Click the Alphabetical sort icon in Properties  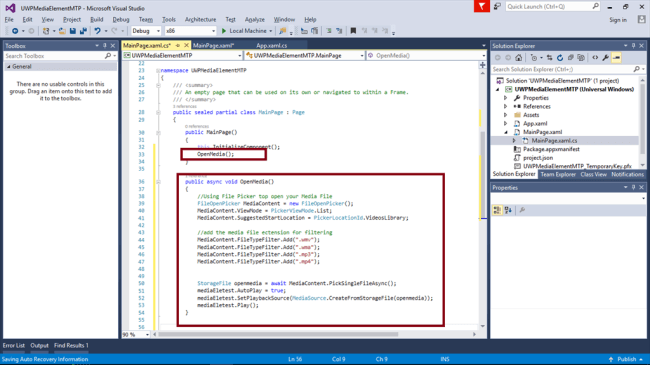pos(508,210)
